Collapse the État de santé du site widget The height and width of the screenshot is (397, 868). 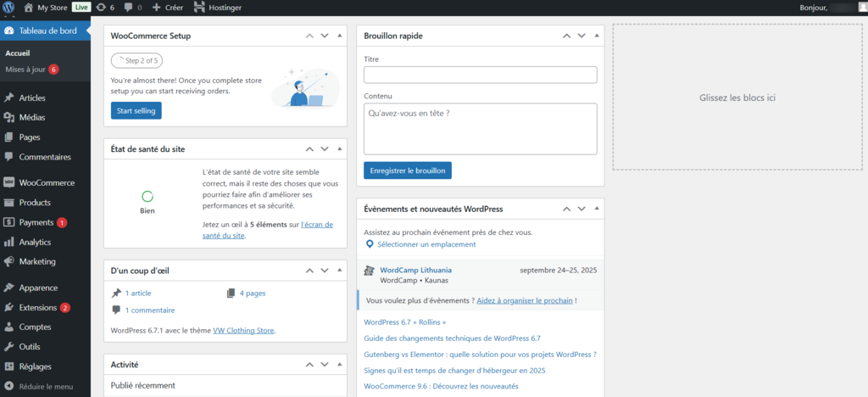[x=339, y=149]
